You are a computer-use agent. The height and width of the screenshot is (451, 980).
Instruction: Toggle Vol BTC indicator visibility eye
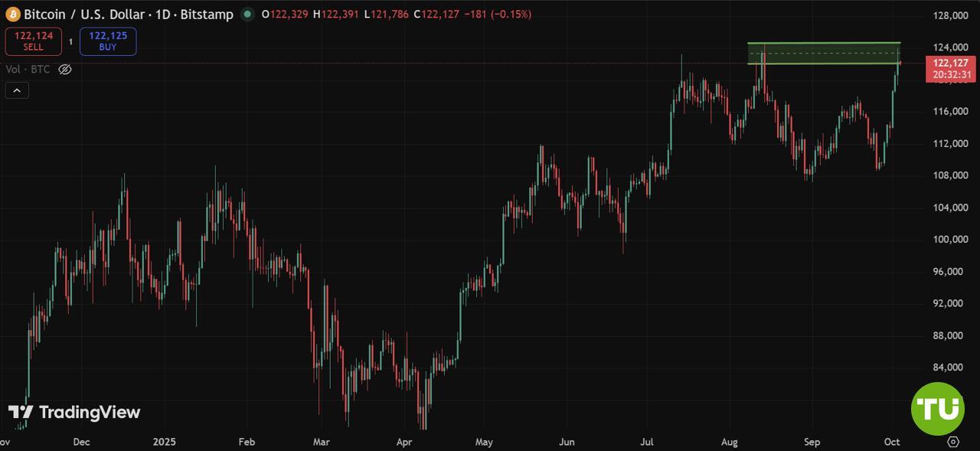(x=65, y=70)
